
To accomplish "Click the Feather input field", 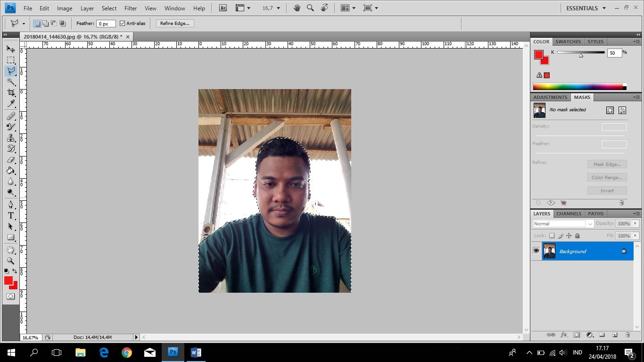I will pos(106,24).
